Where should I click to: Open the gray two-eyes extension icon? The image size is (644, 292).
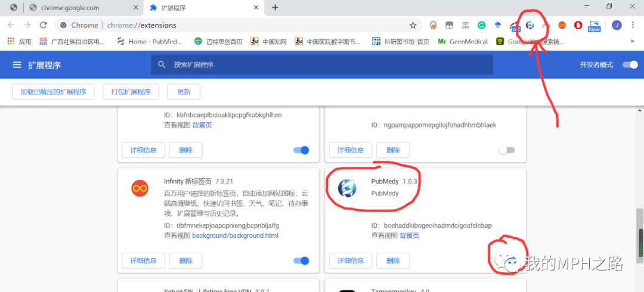click(450, 25)
